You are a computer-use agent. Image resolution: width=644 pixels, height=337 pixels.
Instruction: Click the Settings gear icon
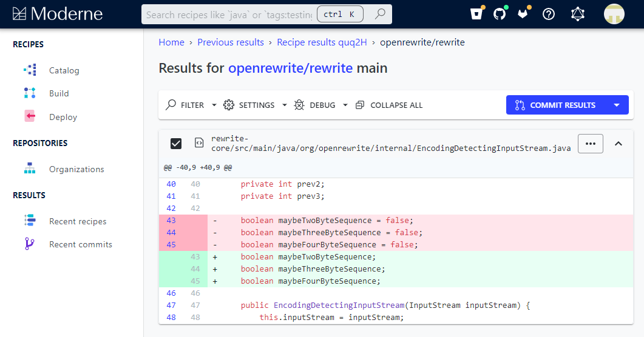(229, 105)
